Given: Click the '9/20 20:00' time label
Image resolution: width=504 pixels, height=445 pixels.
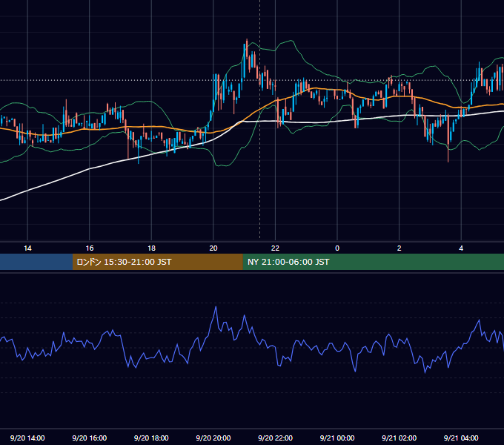Looking at the screenshot, I should coord(213,438).
